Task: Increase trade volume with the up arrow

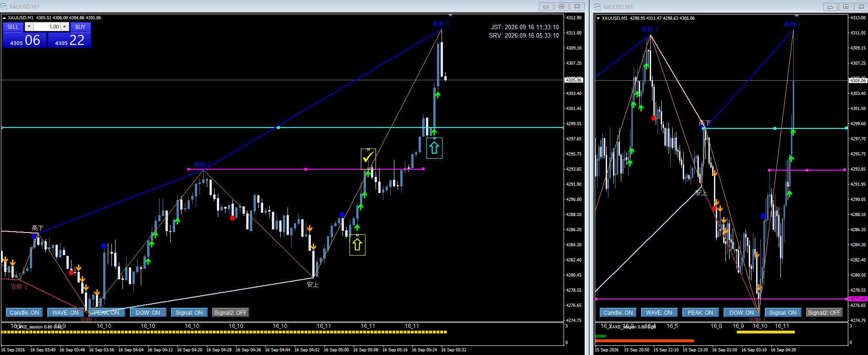Action: (65, 27)
